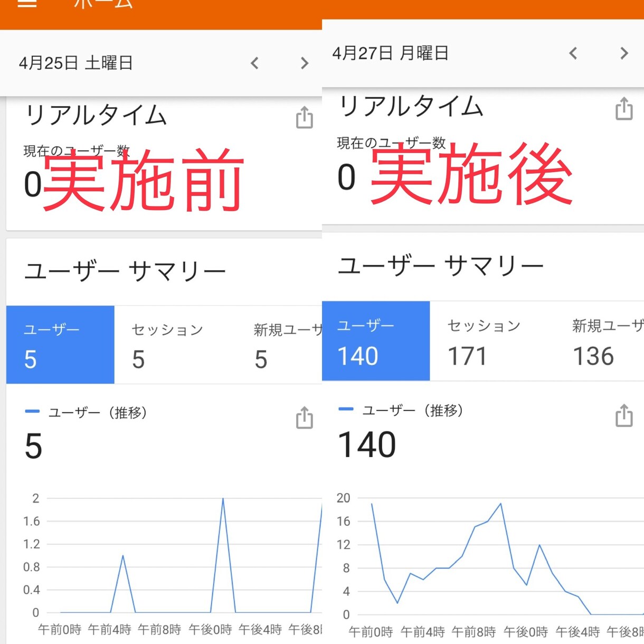The width and height of the screenshot is (644, 644).
Task: Share realtime card in 4月25日 panel
Action: 304,117
